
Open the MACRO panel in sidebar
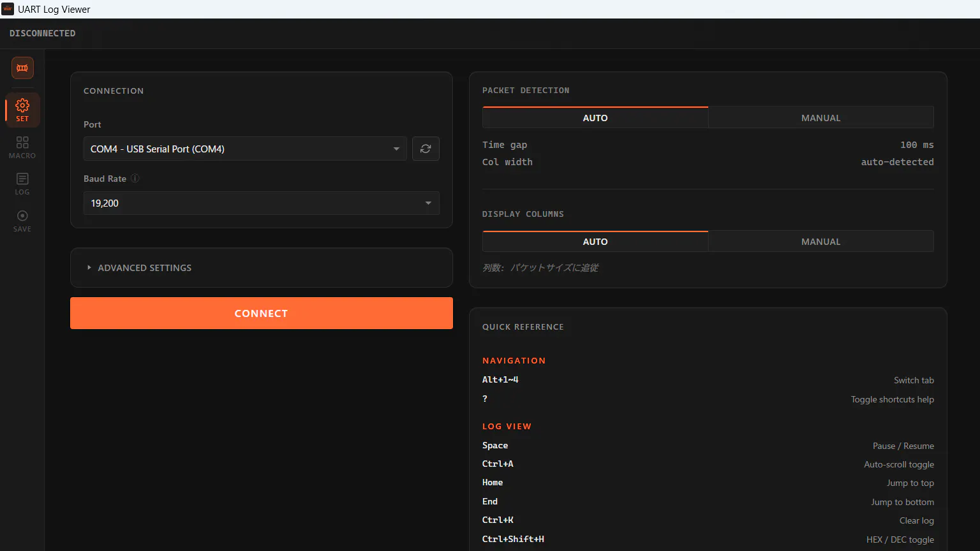(x=22, y=147)
